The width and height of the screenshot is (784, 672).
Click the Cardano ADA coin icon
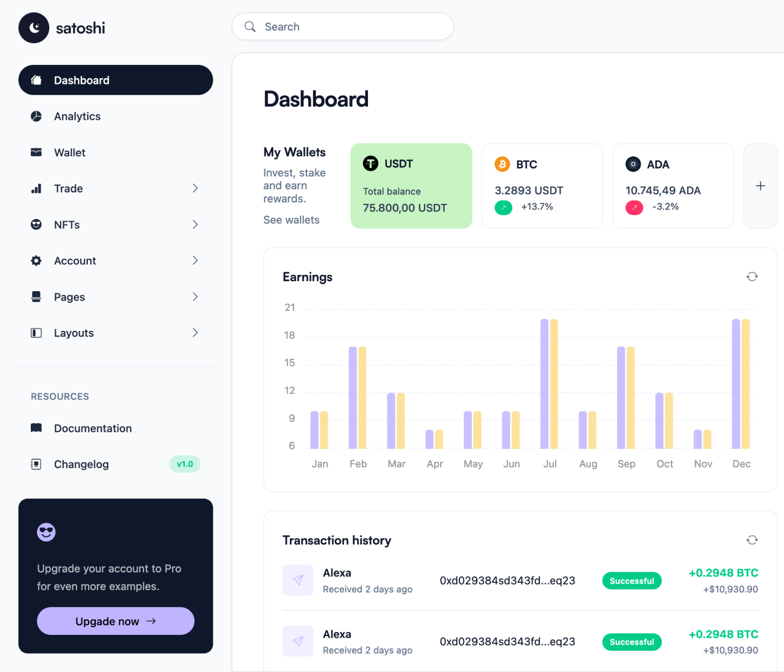[633, 164]
